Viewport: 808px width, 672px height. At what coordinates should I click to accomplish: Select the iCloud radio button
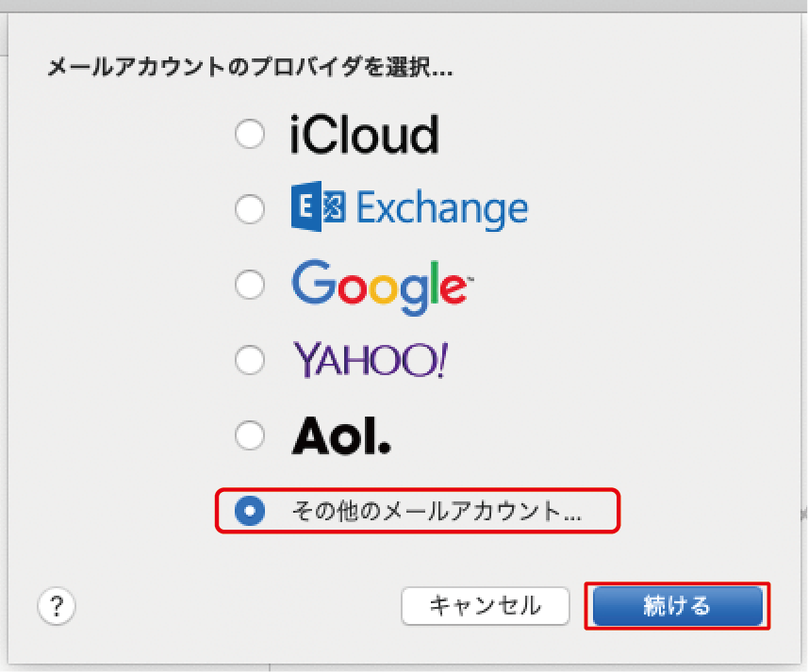coord(250,134)
